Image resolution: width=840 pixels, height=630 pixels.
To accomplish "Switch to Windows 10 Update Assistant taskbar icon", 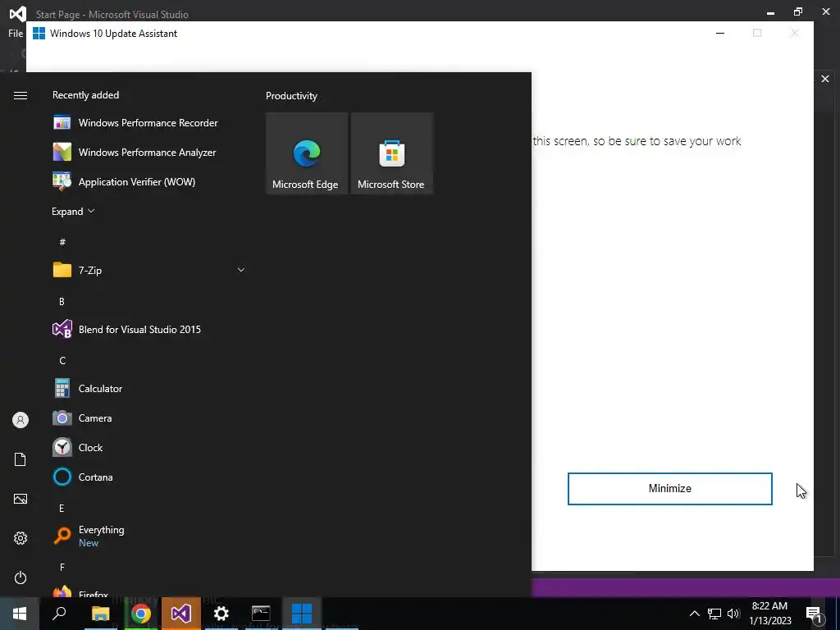I will 302,614.
